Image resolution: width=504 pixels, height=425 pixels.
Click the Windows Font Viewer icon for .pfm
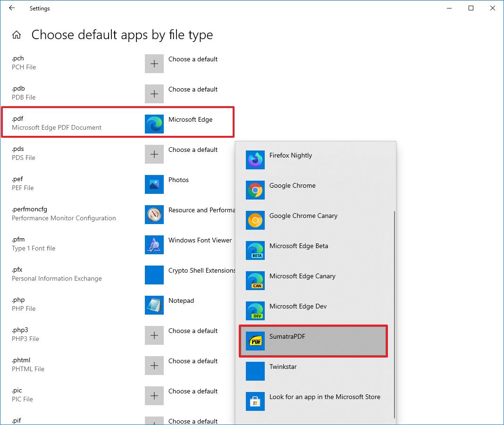[154, 245]
